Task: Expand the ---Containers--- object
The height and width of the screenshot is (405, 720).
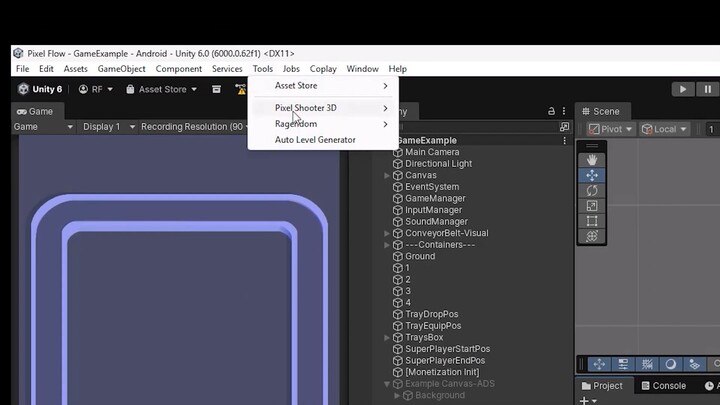Action: pos(387,245)
